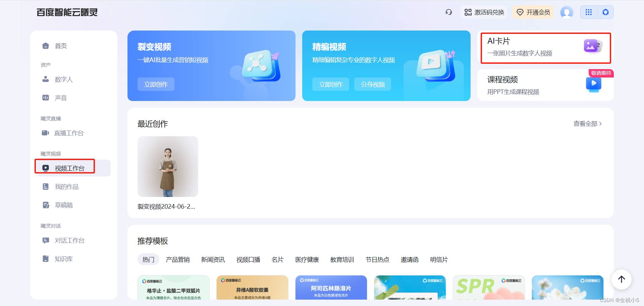Click the 课程视频 blue play icon
Screen dimensions: 644x306
[594, 84]
